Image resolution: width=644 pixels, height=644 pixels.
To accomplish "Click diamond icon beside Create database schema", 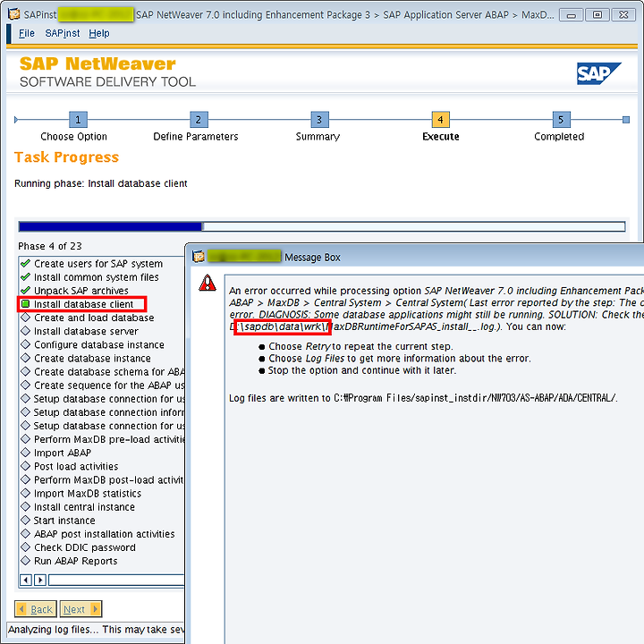I will 25,371.
